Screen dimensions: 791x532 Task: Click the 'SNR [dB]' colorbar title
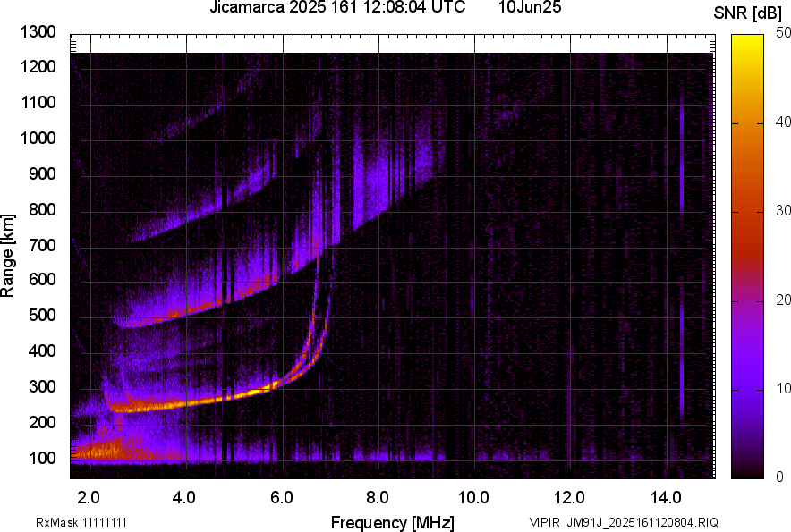pos(747,13)
